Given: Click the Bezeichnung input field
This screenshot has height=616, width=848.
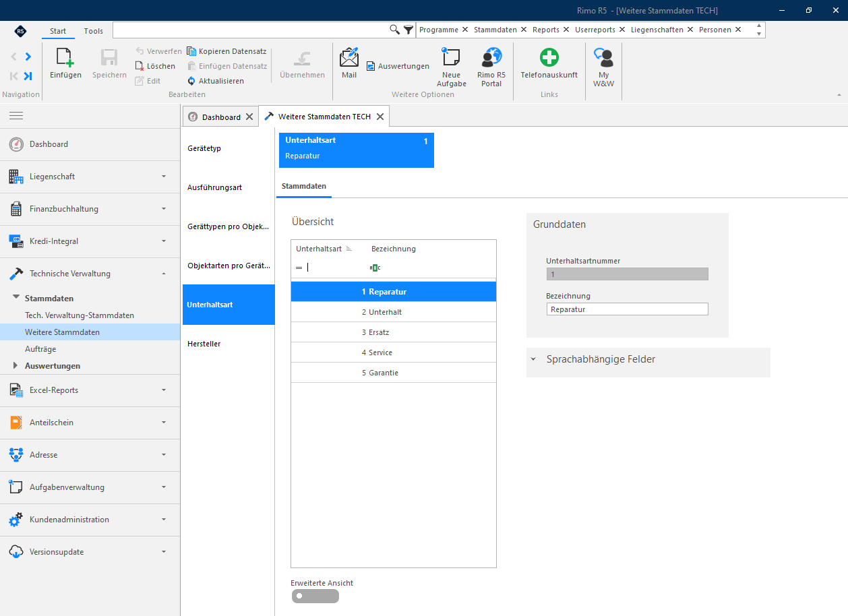Looking at the screenshot, I should tap(627, 309).
